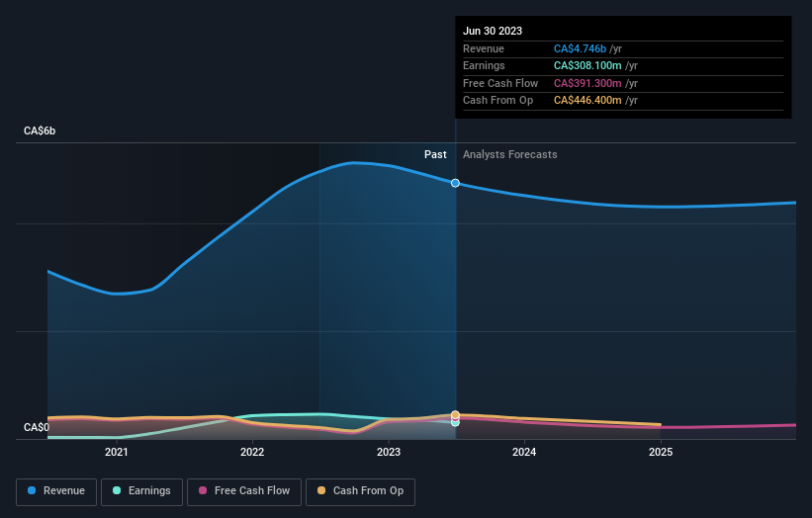Toggle the Earnings legend button
This screenshot has width=812, height=518.
141,491
